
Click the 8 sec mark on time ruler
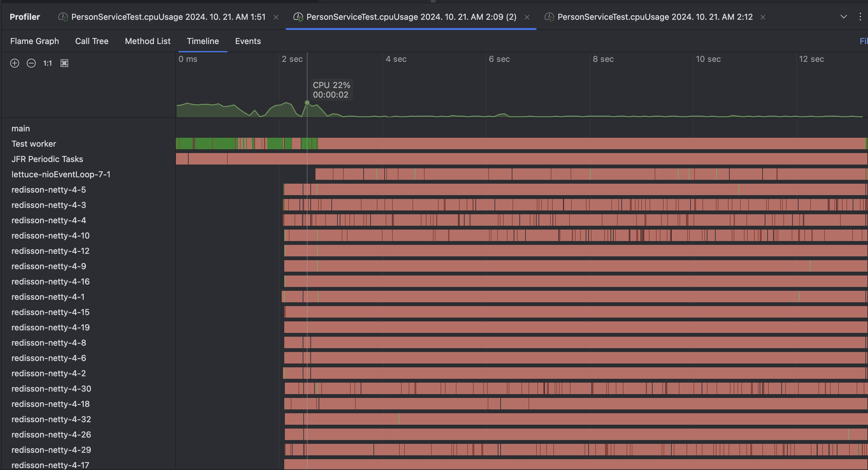click(x=603, y=59)
